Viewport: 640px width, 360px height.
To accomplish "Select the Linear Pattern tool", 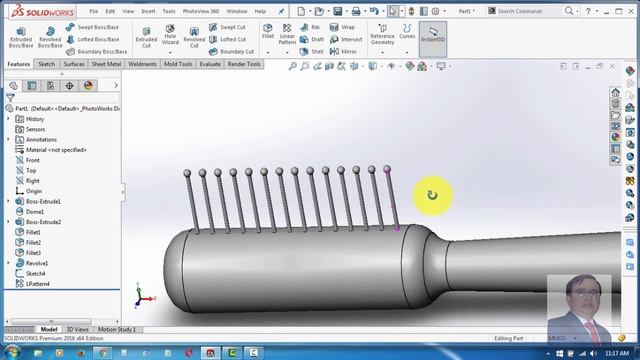I will pyautogui.click(x=287, y=34).
